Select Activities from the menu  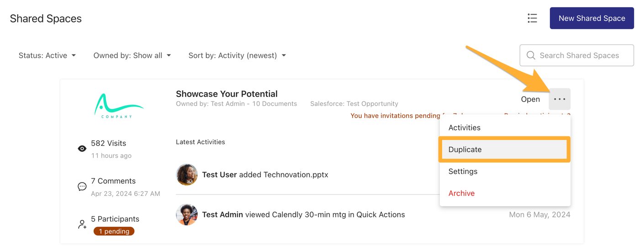[x=505, y=128]
